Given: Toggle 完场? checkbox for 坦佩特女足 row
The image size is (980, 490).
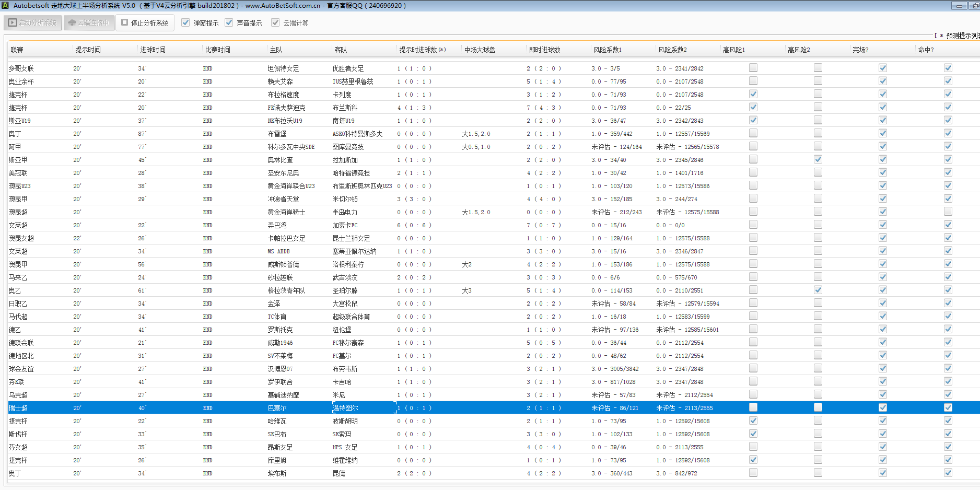Looking at the screenshot, I should pos(882,68).
